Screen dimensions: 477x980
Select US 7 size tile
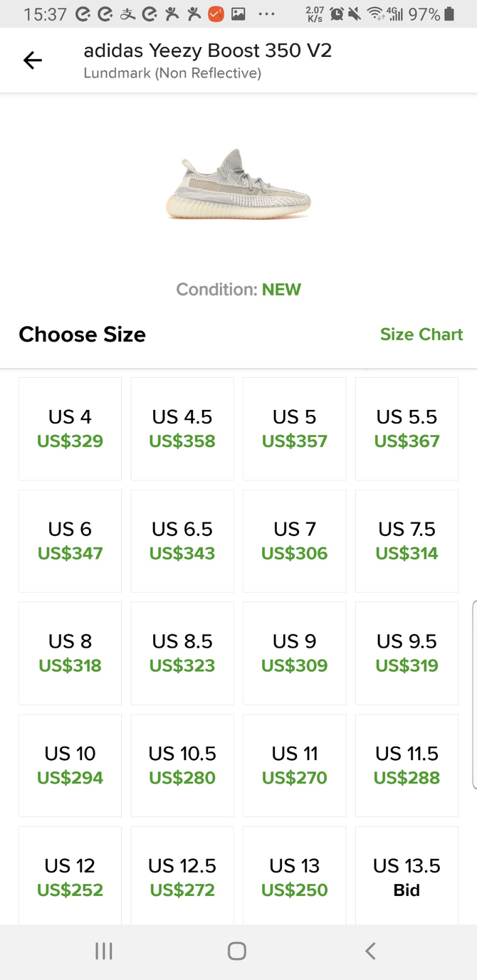click(294, 541)
